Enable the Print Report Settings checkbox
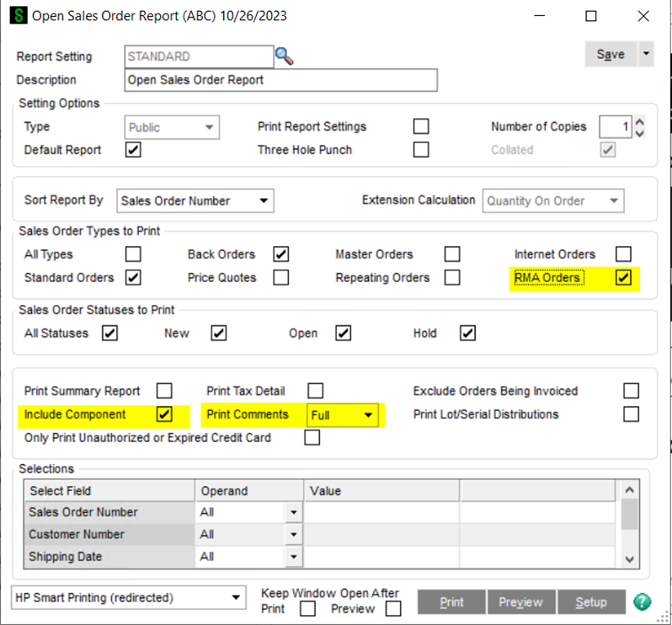 (421, 126)
